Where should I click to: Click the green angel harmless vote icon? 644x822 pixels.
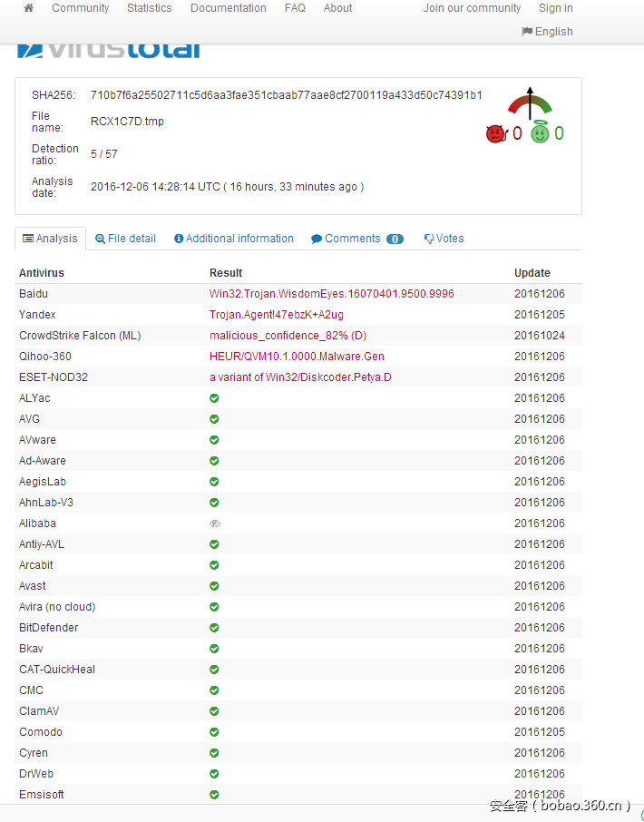[540, 132]
